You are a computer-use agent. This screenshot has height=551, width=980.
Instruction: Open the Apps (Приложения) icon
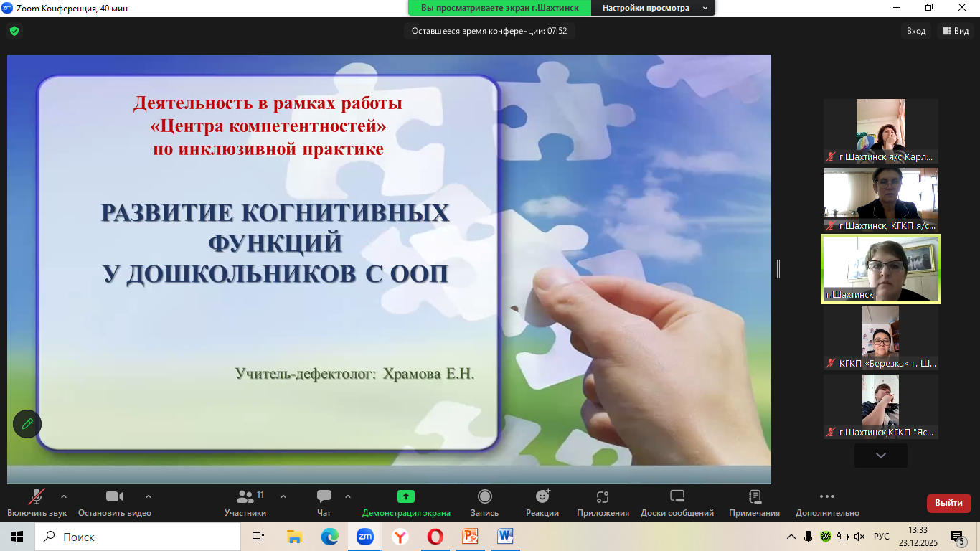pos(603,496)
